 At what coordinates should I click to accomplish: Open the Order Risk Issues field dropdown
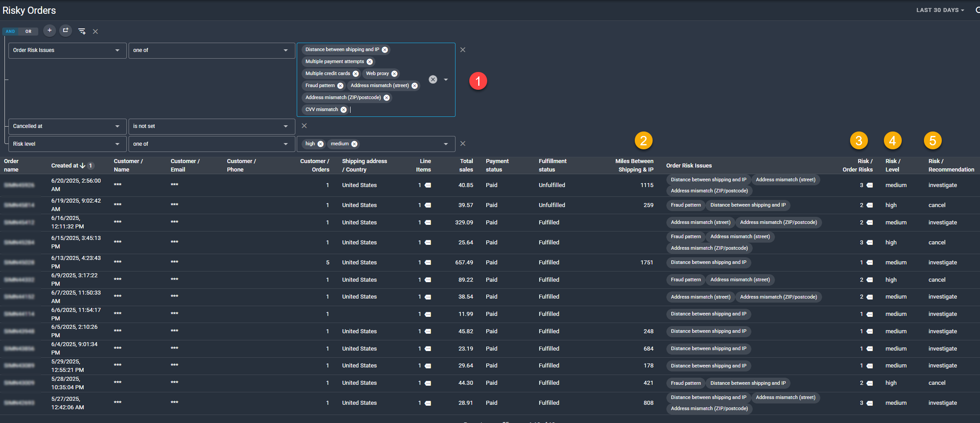[x=67, y=51]
